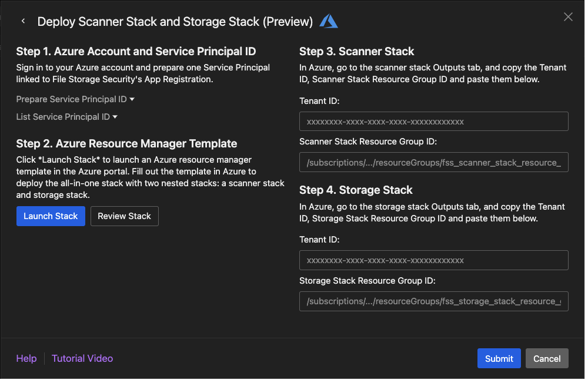Open Review Stack template
Screen dimensions: 588x380
(124, 216)
